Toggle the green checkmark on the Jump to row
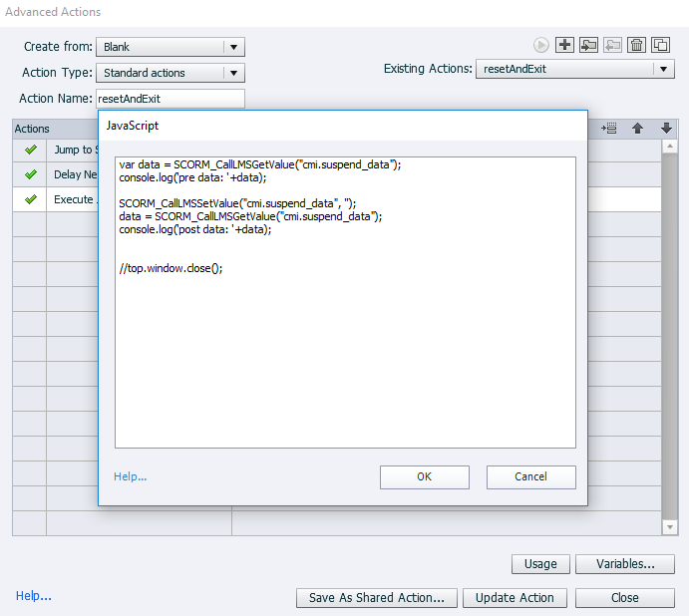The width and height of the screenshot is (689, 616). (x=30, y=150)
